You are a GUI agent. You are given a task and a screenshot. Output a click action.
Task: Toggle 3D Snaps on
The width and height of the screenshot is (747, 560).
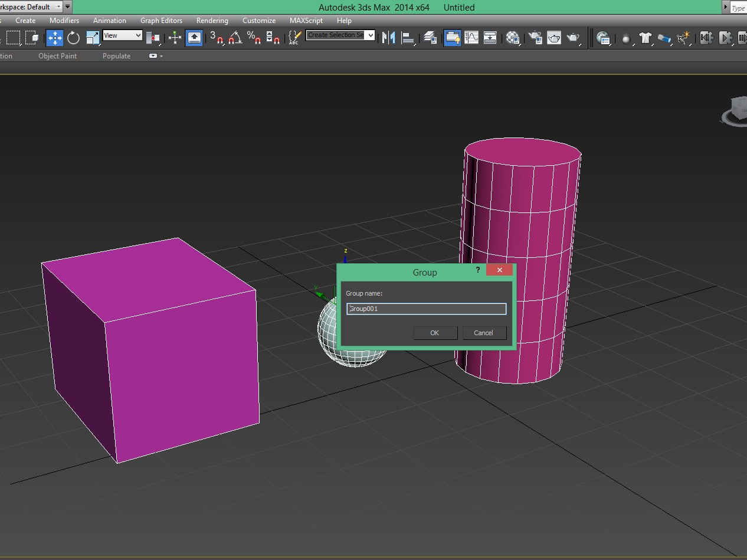[x=217, y=38]
